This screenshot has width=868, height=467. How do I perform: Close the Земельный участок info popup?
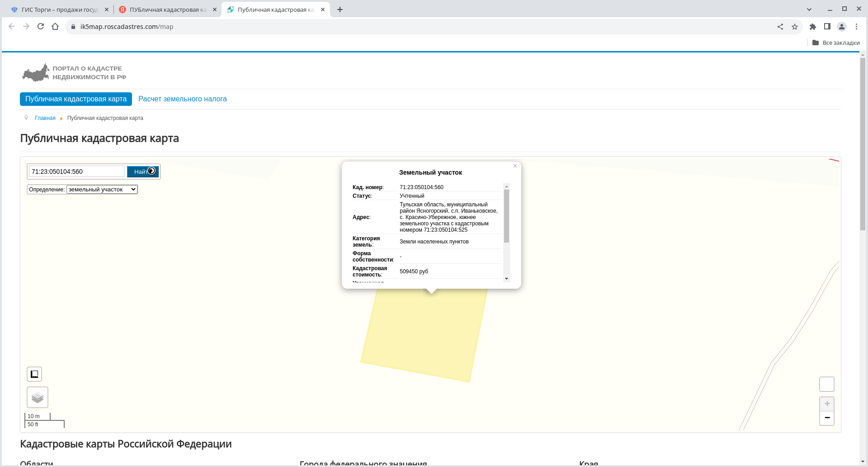click(515, 166)
